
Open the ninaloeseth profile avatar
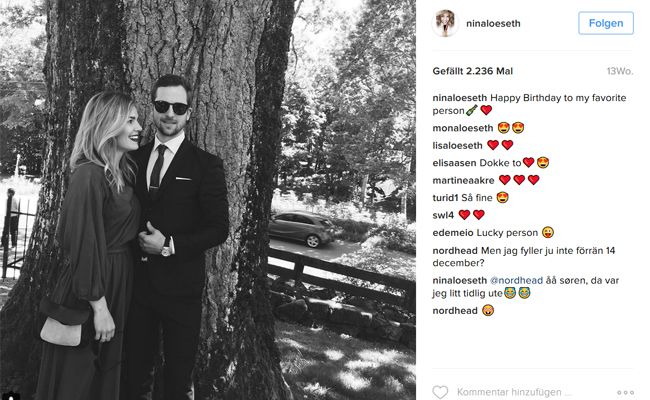[x=445, y=23]
